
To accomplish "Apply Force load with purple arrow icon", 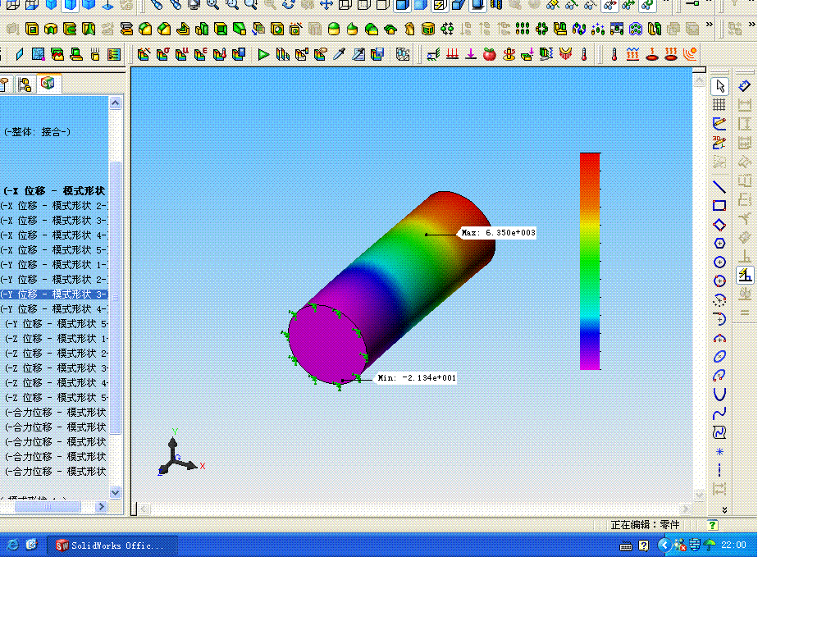I will [471, 54].
